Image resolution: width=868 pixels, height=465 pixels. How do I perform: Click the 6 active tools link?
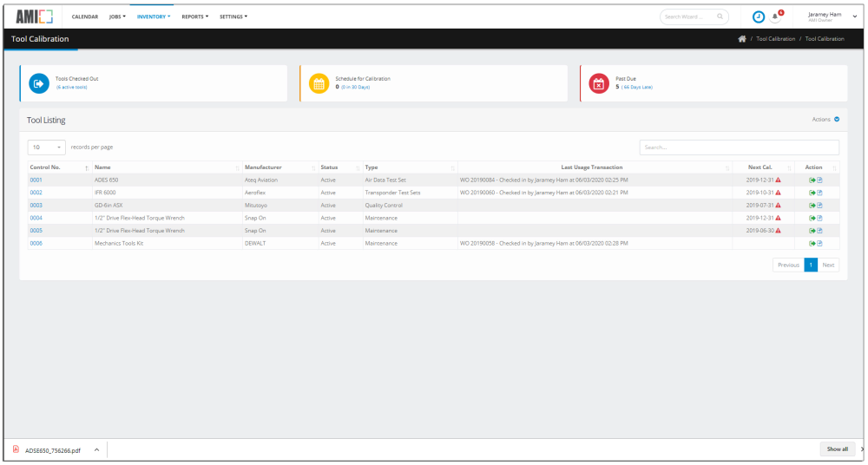[71, 88]
